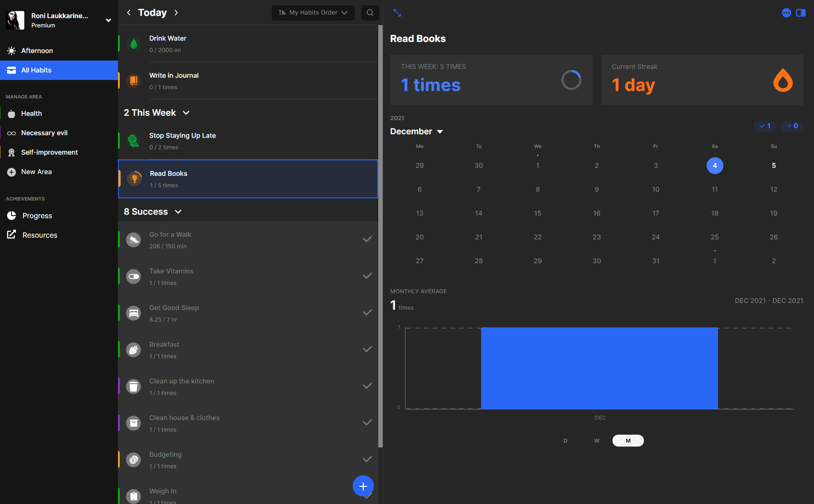Click the Breakfast strawberry icon
Viewport: 814px width, 504px height.
coord(133,350)
